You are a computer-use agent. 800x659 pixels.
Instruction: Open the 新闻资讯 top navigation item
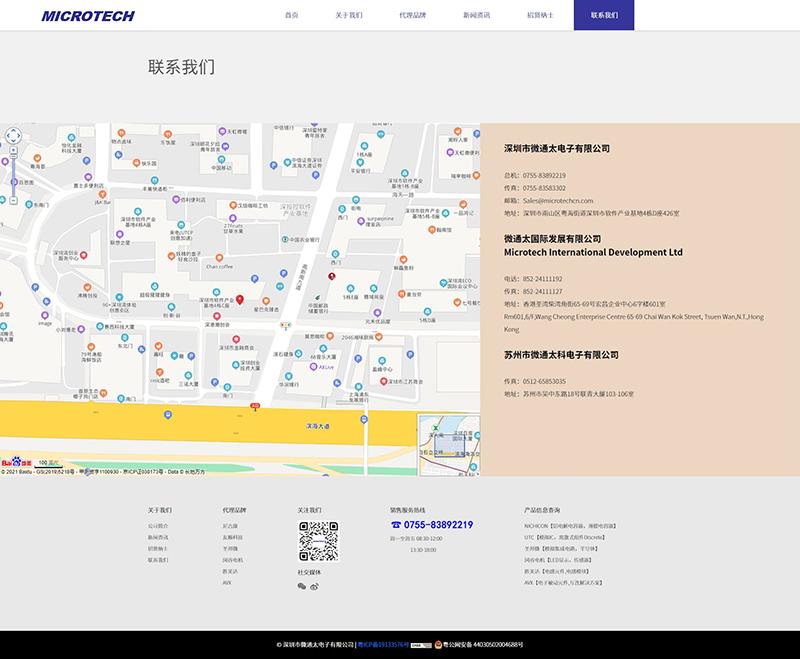tap(477, 15)
